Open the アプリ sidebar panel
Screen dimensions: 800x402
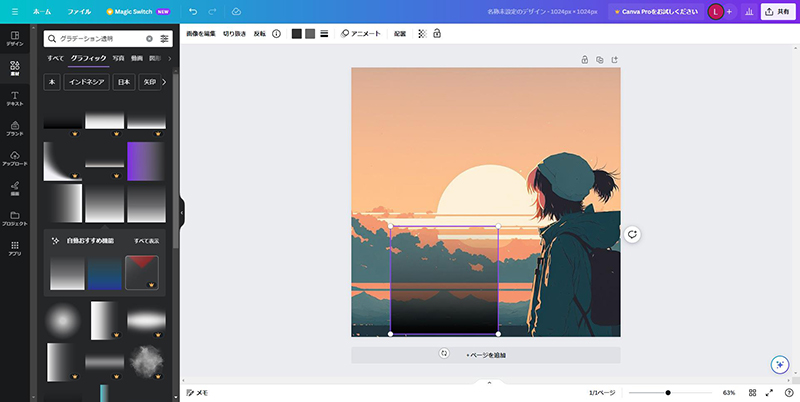click(15, 248)
